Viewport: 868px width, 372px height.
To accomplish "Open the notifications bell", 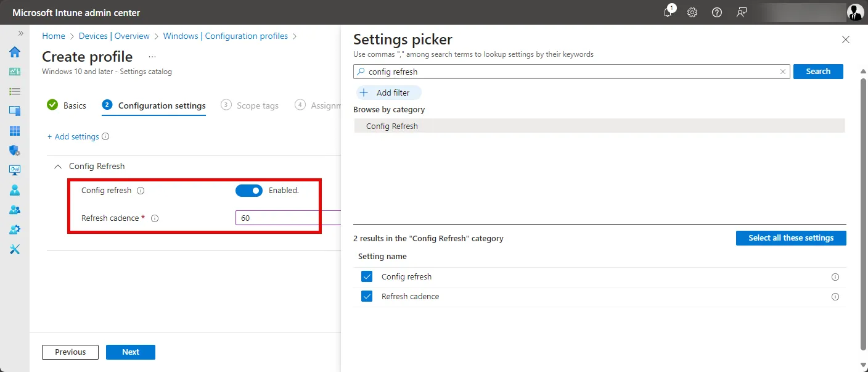I will click(x=668, y=12).
